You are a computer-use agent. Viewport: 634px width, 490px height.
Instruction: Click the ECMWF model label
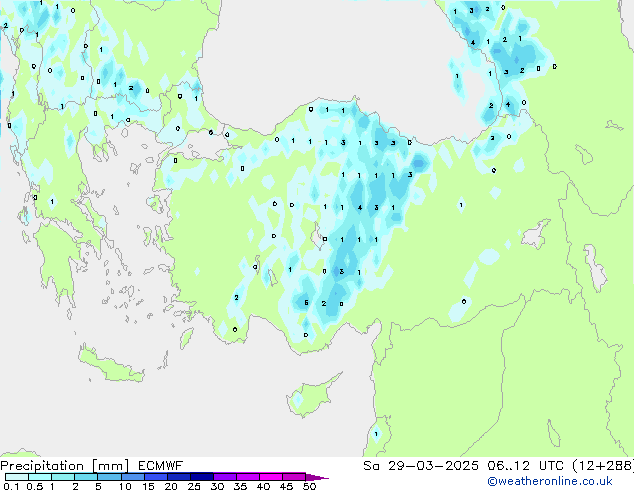coord(161,466)
